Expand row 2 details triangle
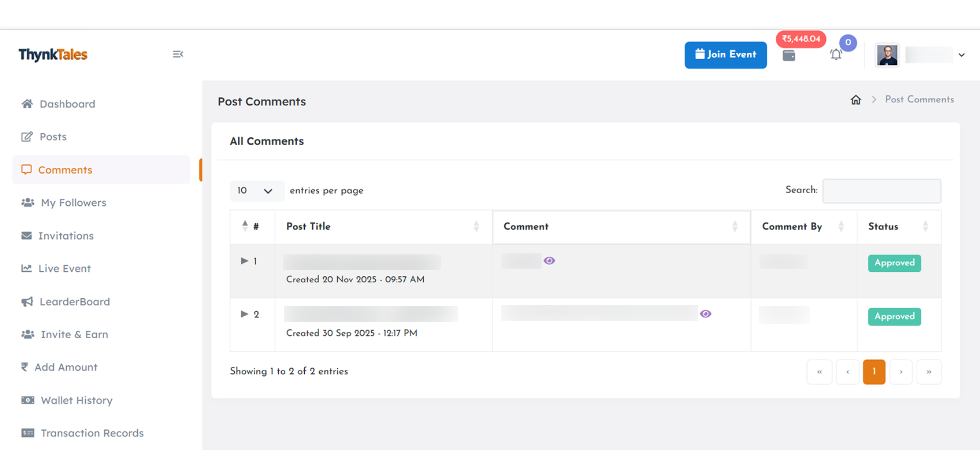980x476 pixels. (244, 314)
